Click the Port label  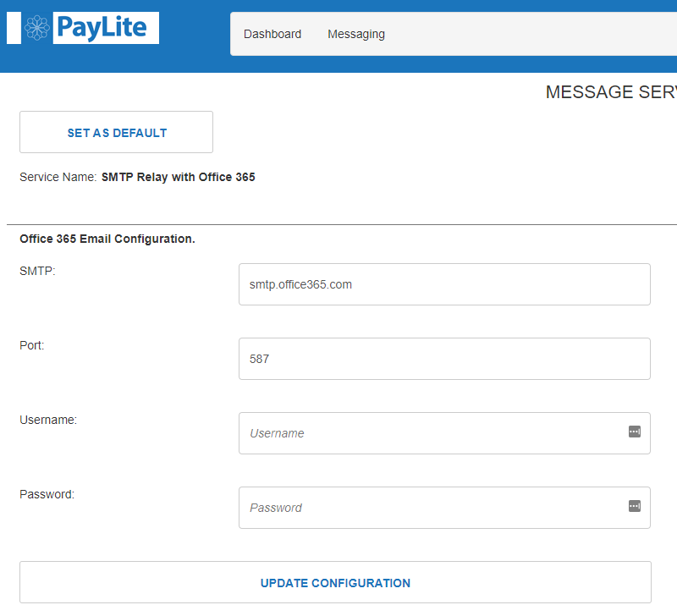pyautogui.click(x=31, y=345)
